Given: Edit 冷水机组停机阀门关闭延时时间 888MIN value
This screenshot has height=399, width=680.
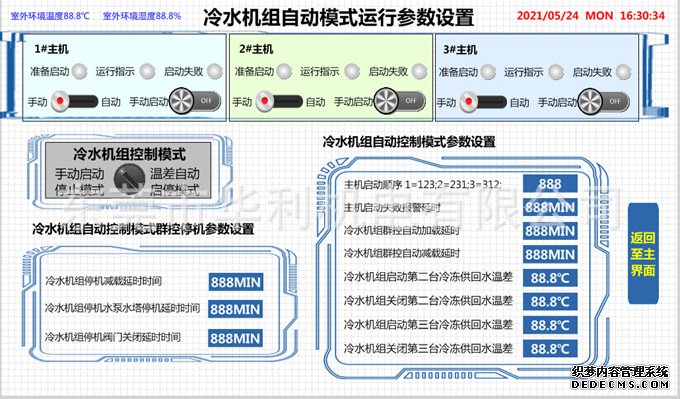Looking at the screenshot, I should click(235, 338).
